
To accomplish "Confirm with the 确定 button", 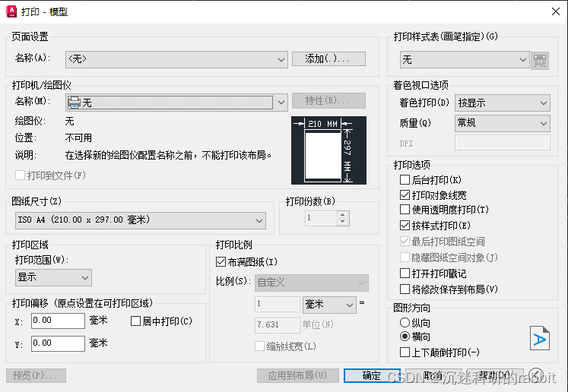I will (x=372, y=375).
